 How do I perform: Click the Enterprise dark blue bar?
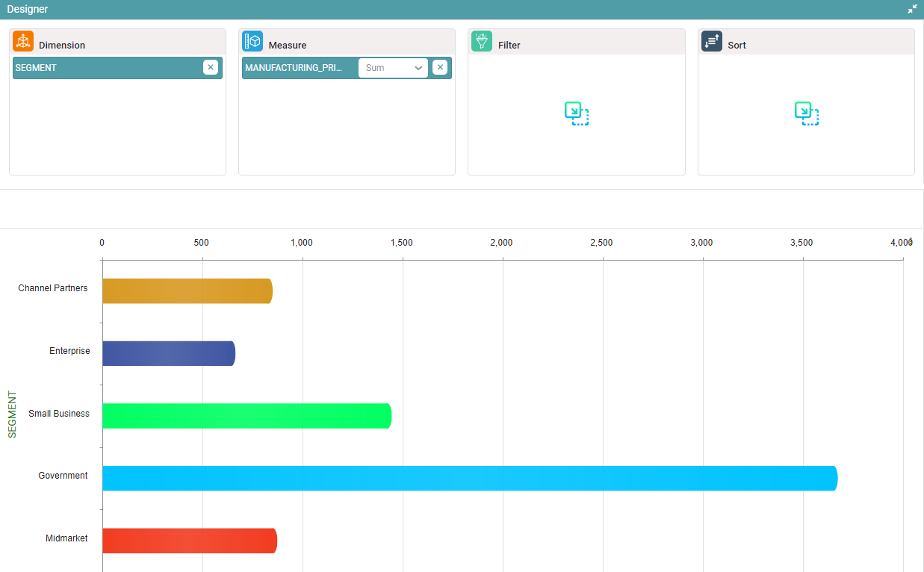point(168,353)
